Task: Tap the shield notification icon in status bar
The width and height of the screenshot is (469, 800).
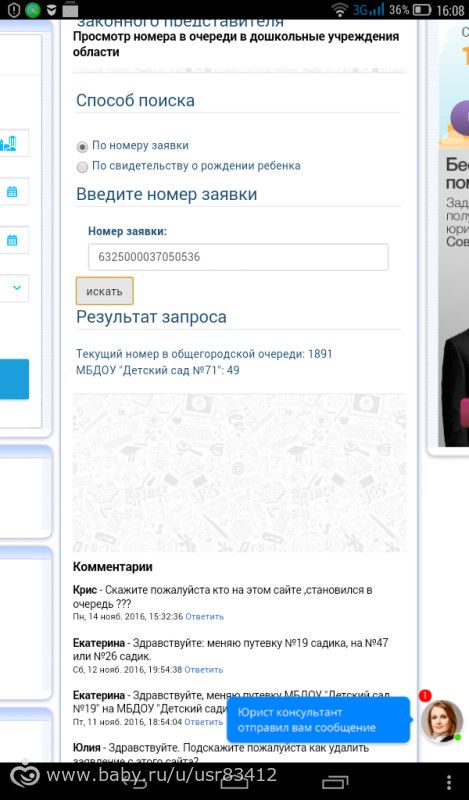Action: point(14,10)
